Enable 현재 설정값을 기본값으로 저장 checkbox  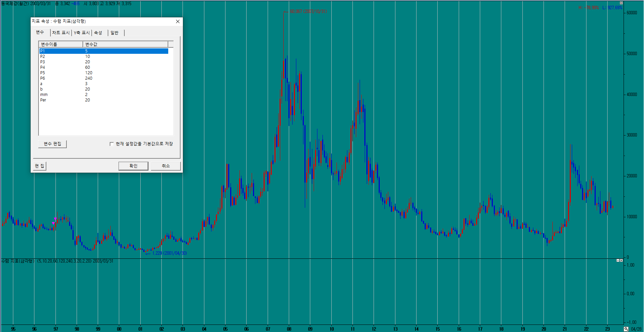tap(112, 144)
